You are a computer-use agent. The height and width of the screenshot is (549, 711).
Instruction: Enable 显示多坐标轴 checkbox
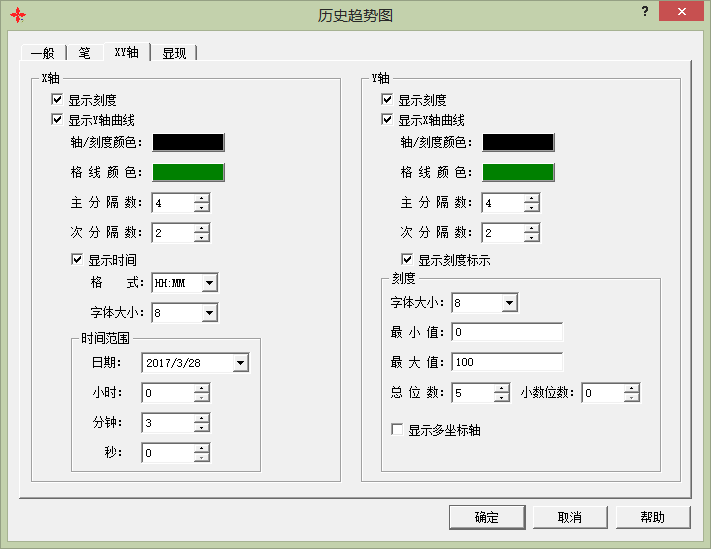click(x=397, y=430)
